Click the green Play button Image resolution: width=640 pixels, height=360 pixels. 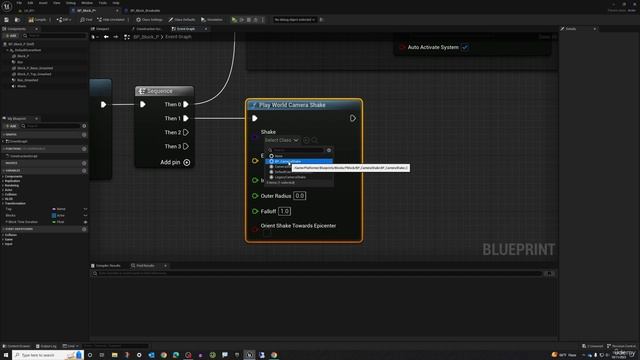tap(234, 20)
